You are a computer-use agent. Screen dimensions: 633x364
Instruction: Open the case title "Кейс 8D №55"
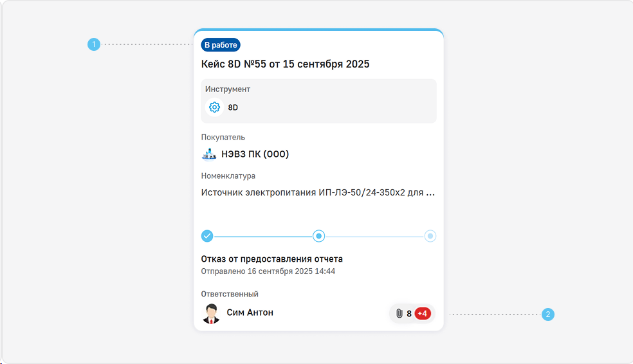tap(285, 64)
